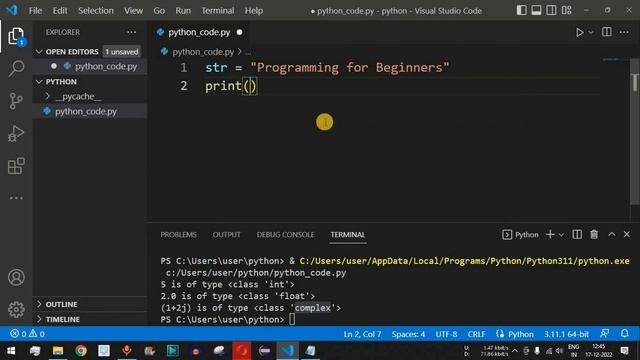This screenshot has height=360, width=640.
Task: Add a new terminal with plus icon
Action: [550, 234]
